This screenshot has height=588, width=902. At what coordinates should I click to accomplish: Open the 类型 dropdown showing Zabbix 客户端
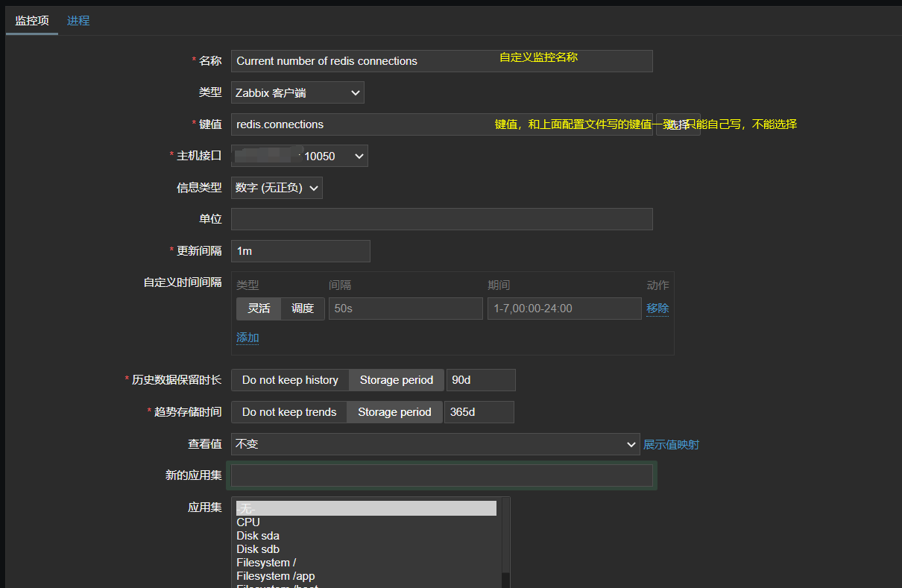click(x=297, y=93)
